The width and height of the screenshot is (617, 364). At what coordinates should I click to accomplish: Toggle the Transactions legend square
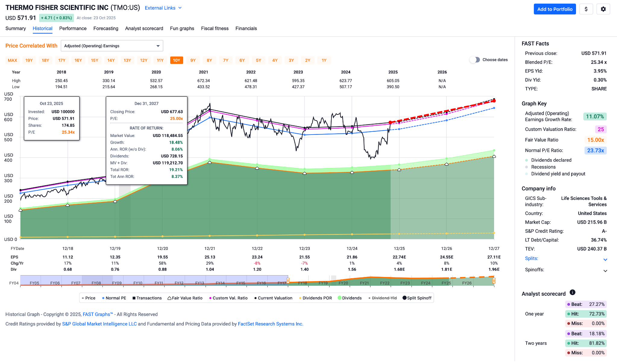[134, 298]
